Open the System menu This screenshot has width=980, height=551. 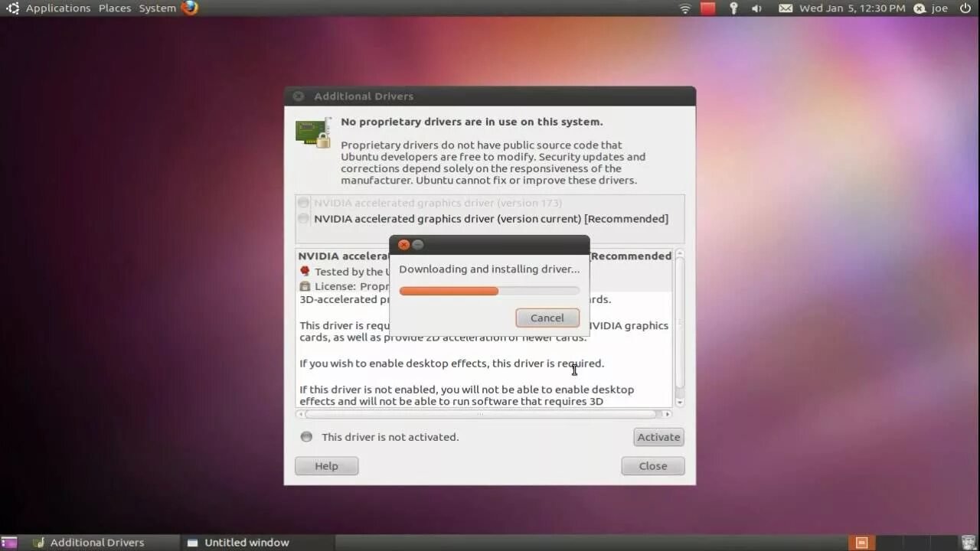pyautogui.click(x=157, y=8)
